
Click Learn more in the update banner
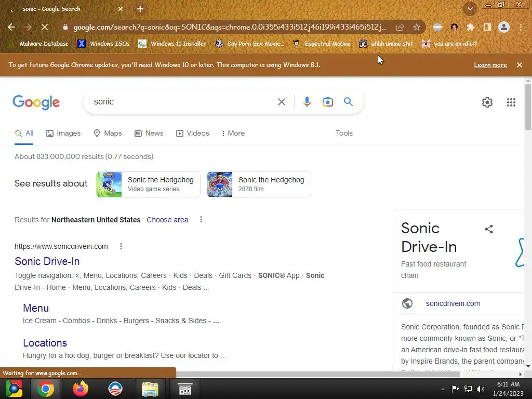point(490,65)
